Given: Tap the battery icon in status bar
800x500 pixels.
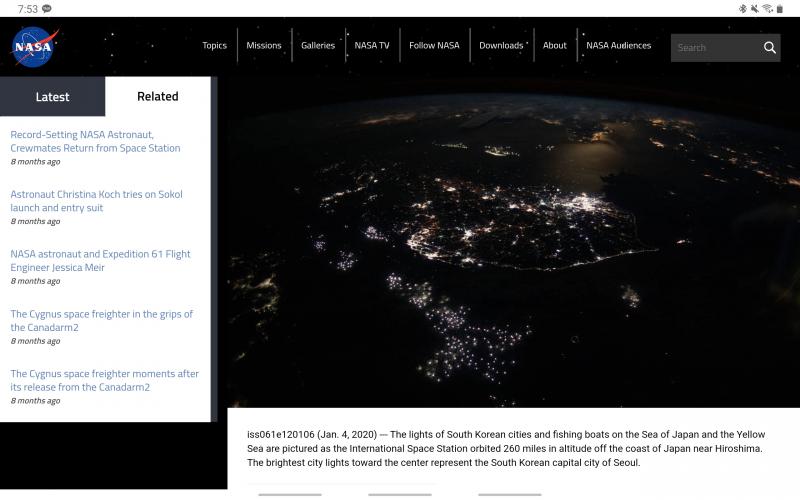Looking at the screenshot, I should [780, 8].
